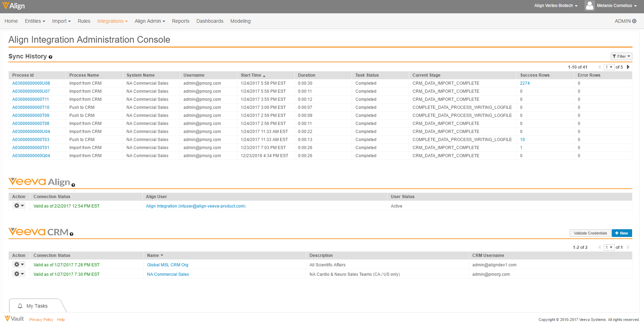The width and height of the screenshot is (644, 329).
Task: Expand the Align Verteo Biotech dropdown
Action: (556, 6)
